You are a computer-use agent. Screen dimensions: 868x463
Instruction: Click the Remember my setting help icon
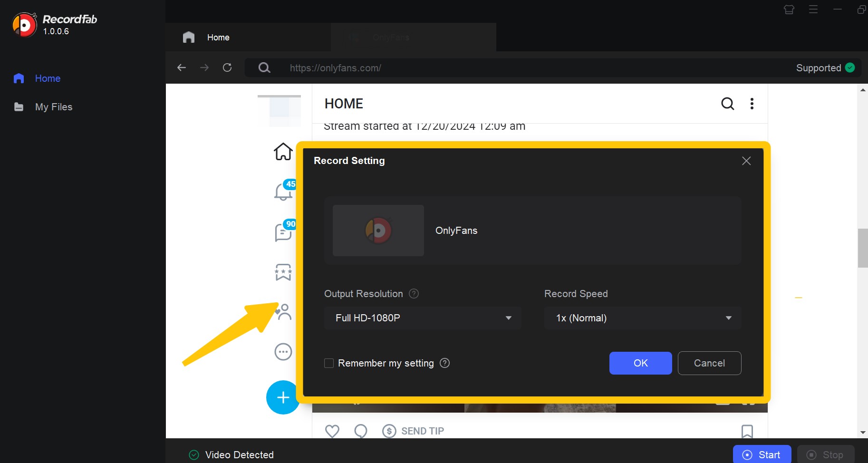pos(445,363)
